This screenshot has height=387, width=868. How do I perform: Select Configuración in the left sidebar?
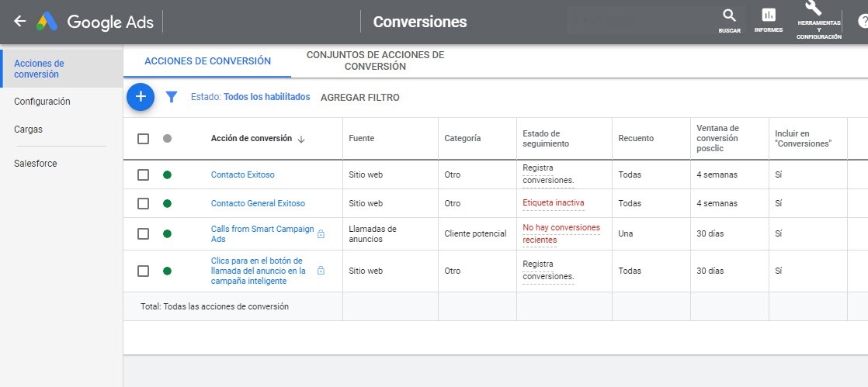coord(42,102)
